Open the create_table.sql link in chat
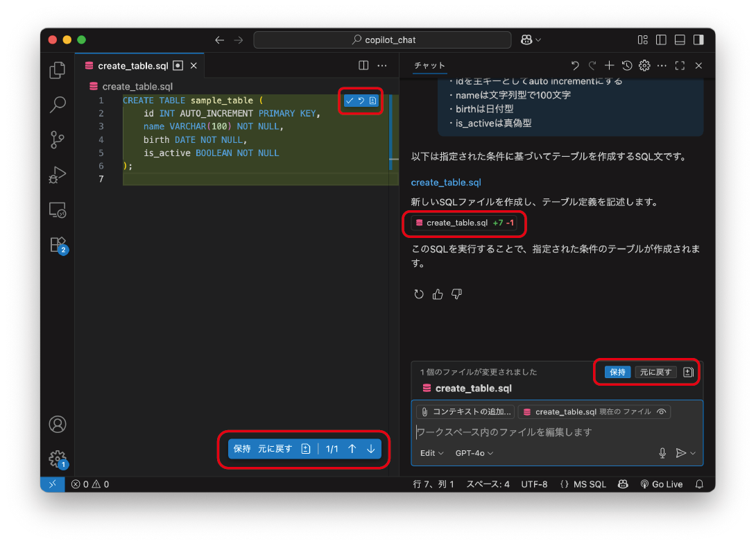756x546 pixels. coord(446,182)
